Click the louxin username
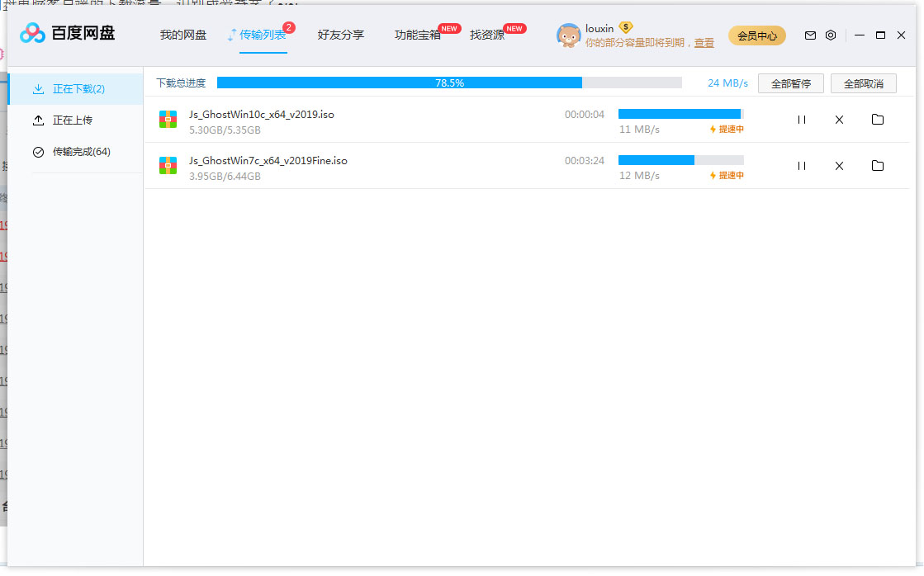 [599, 28]
